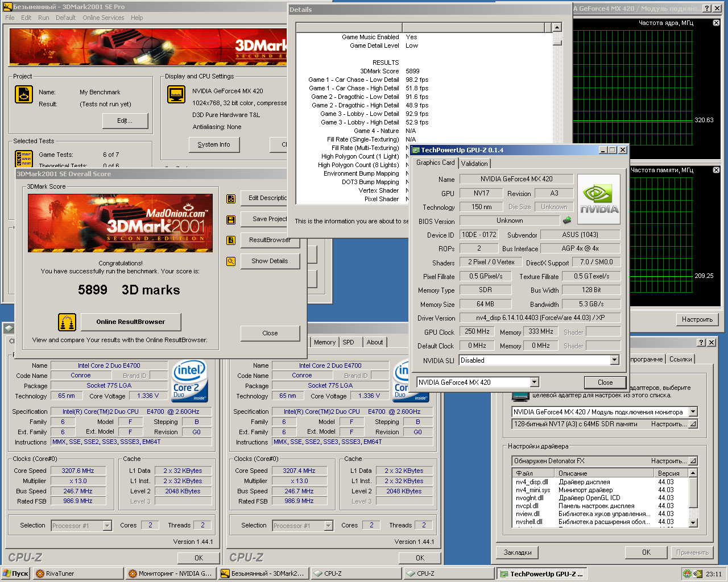The width and height of the screenshot is (728, 582).
Task: Click the second CPU-Z taskbar button
Action: (449, 573)
